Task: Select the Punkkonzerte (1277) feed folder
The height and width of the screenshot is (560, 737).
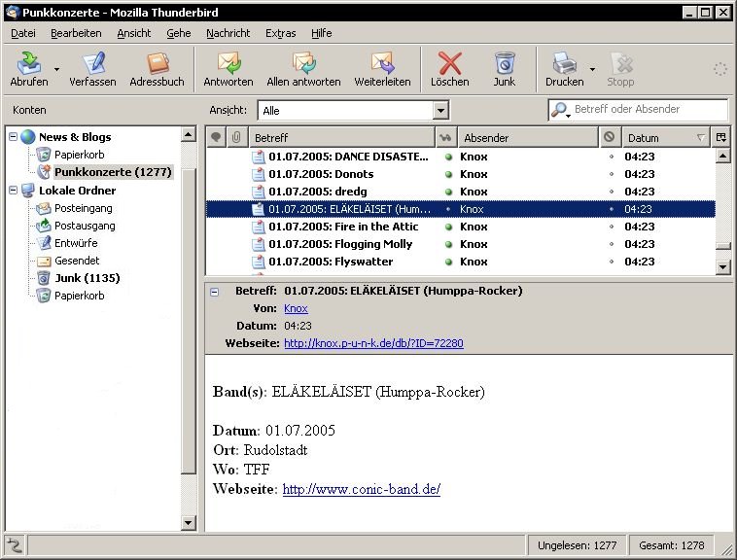Action: coord(113,172)
